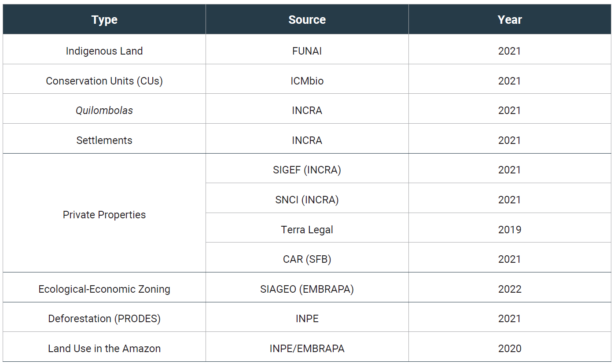Viewport: 614px width, 364px height.
Task: Select the FUNAI source cell
Action: click(x=307, y=51)
